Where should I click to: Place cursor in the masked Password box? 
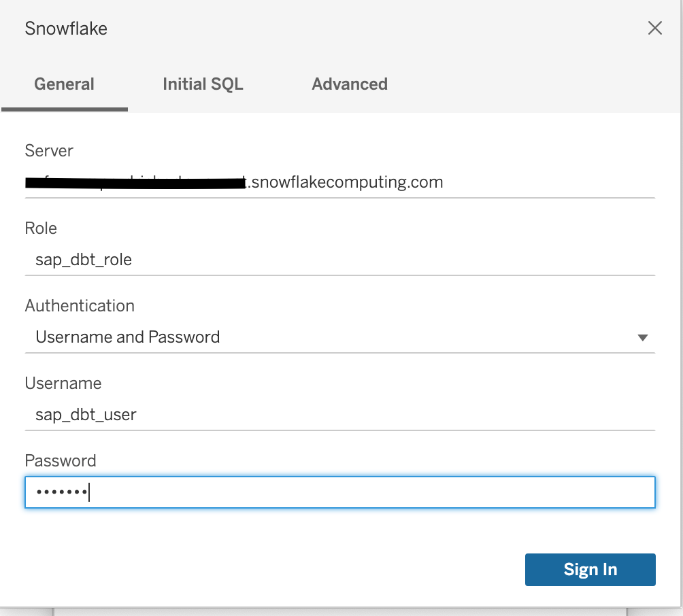340,492
